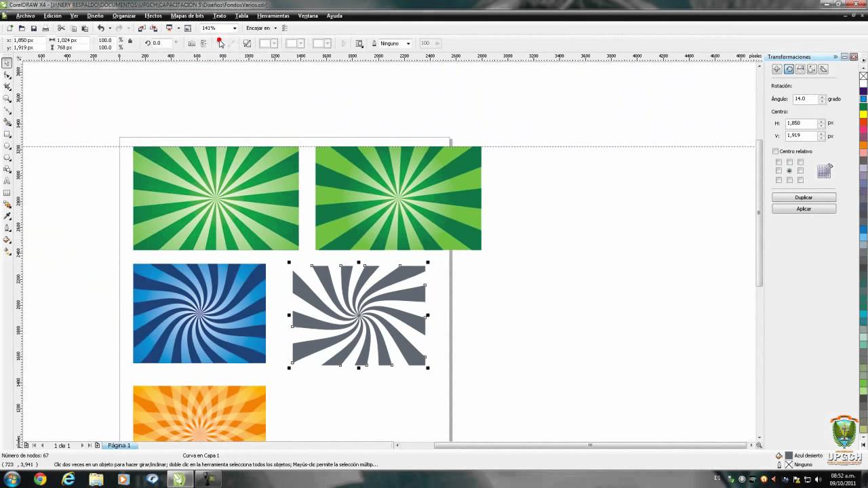Click the Print icon
This screenshot has height=488, width=868.
click(45, 28)
